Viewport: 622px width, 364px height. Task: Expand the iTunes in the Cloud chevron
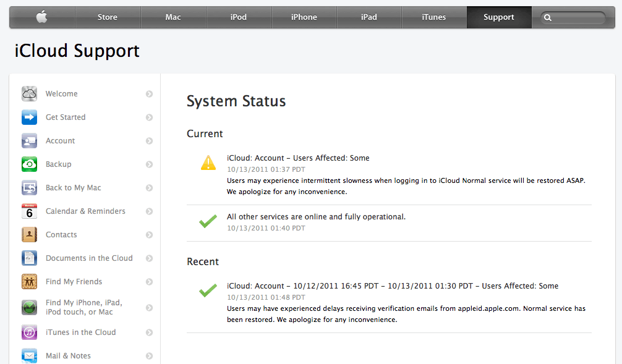tap(149, 332)
